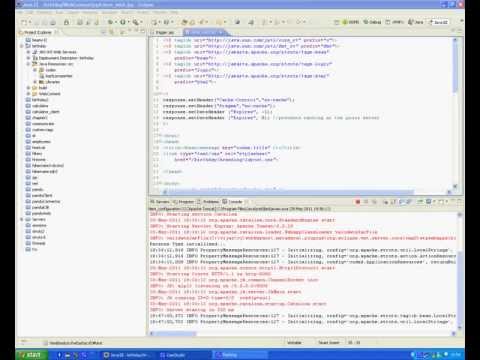
Task: Click the response.setHeader "Cache-Control" code line
Action: 228,100
